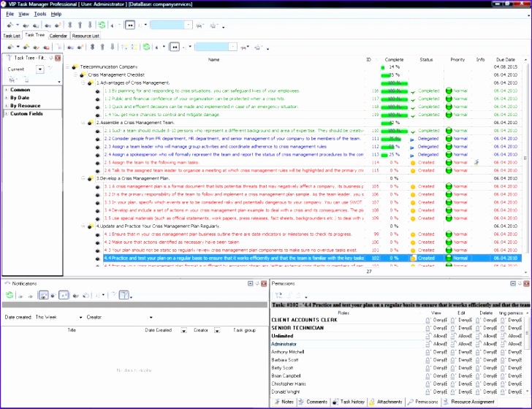The height and width of the screenshot is (409, 532).
Task: Collapse 3.Develop a Crisis Management Plan group
Action: [83, 178]
